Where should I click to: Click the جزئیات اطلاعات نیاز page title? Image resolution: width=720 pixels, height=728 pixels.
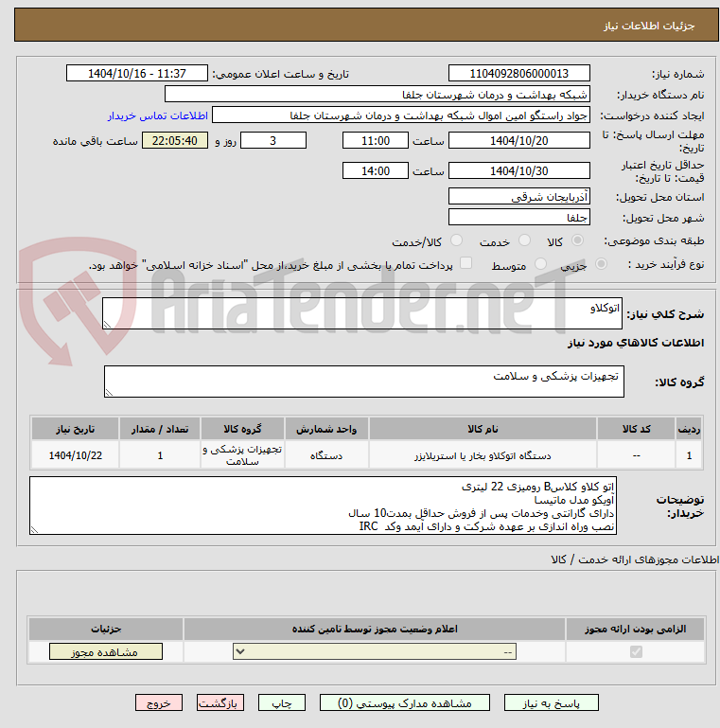tap(649, 26)
